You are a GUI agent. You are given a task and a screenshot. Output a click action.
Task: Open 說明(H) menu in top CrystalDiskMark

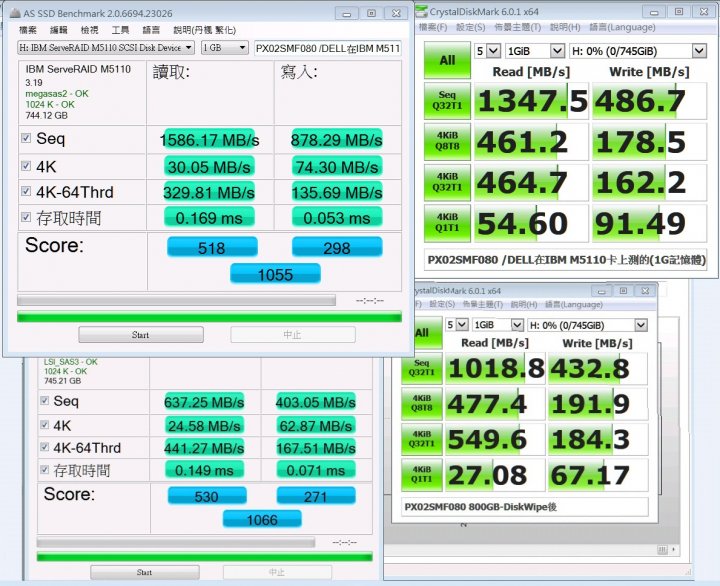565,28
